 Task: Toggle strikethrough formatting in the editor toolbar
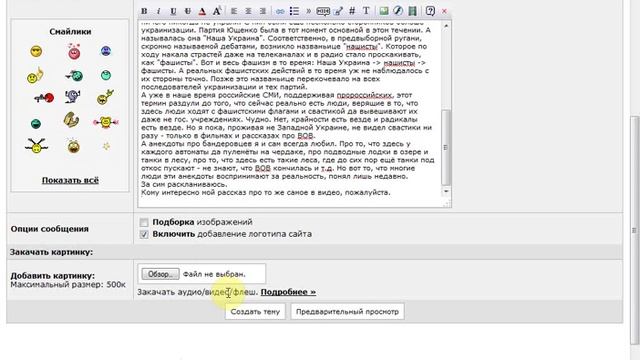[187, 11]
